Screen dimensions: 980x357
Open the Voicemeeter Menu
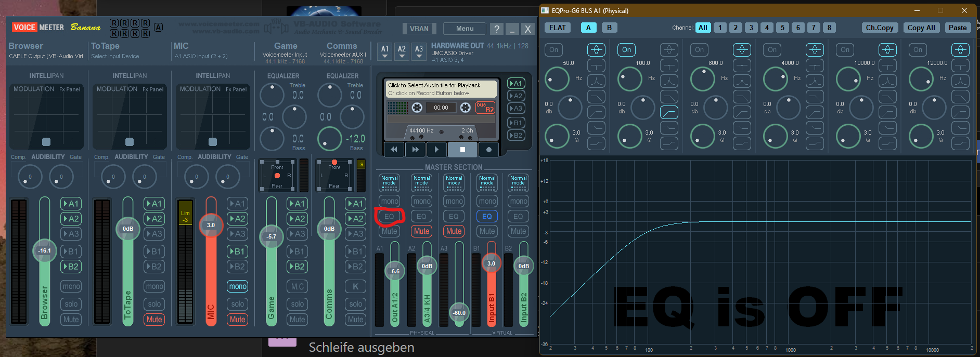(x=465, y=29)
